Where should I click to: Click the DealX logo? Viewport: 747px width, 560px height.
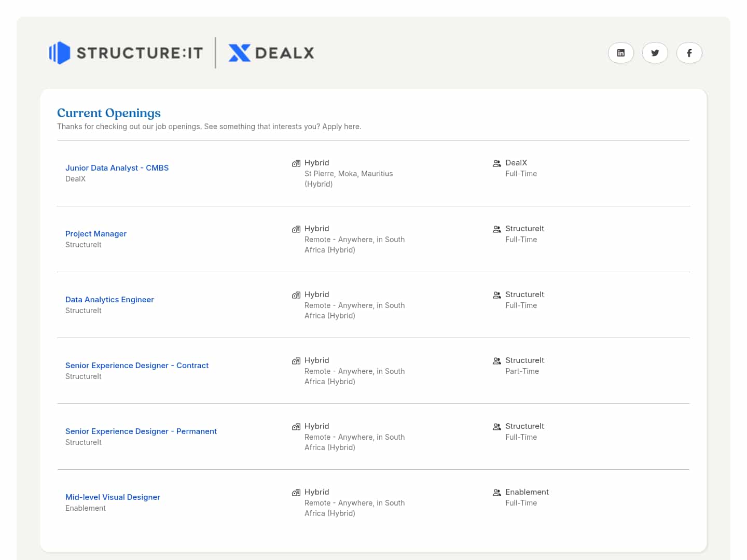point(271,53)
